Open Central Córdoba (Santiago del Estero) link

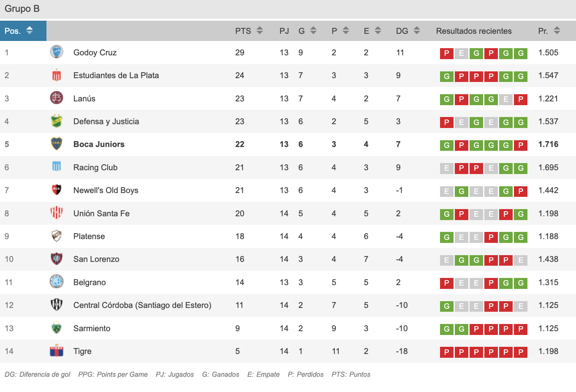point(142,305)
